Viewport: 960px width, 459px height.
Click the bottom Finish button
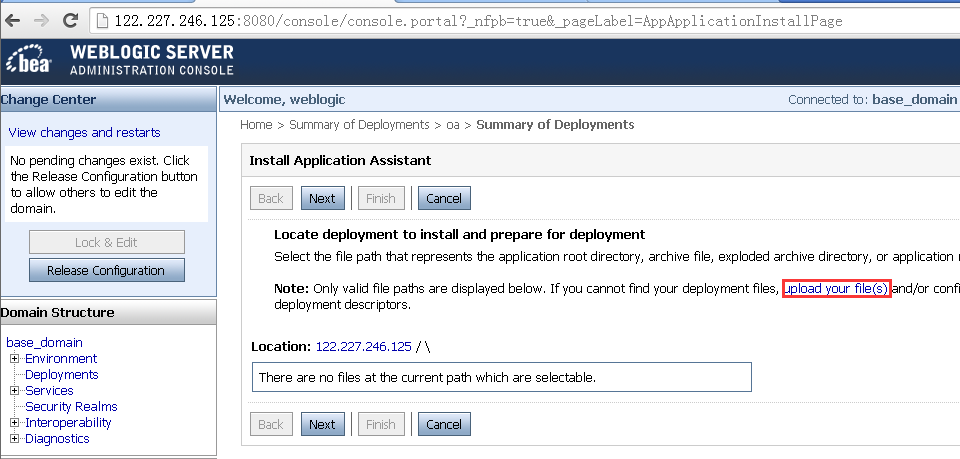point(380,424)
